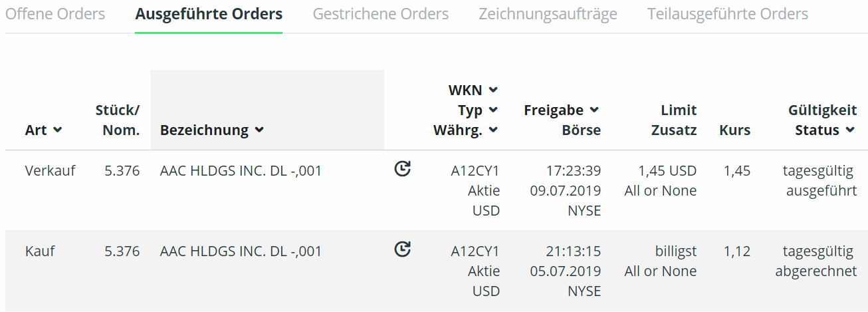Sort by WKN using its chevron

pyautogui.click(x=493, y=90)
